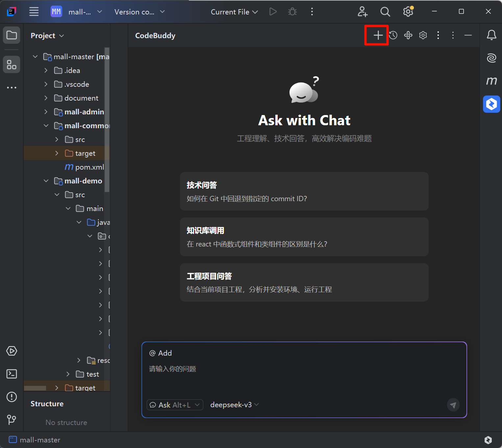Open the Git version control tool window
Viewport: 502px width, 448px height.
(x=12, y=419)
